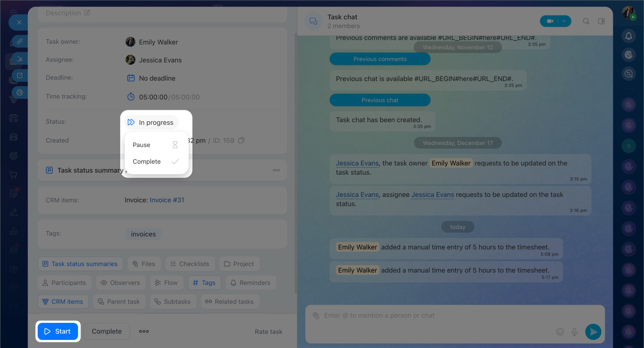Click the notifications bell icon
The image size is (644, 348).
coord(628,36)
